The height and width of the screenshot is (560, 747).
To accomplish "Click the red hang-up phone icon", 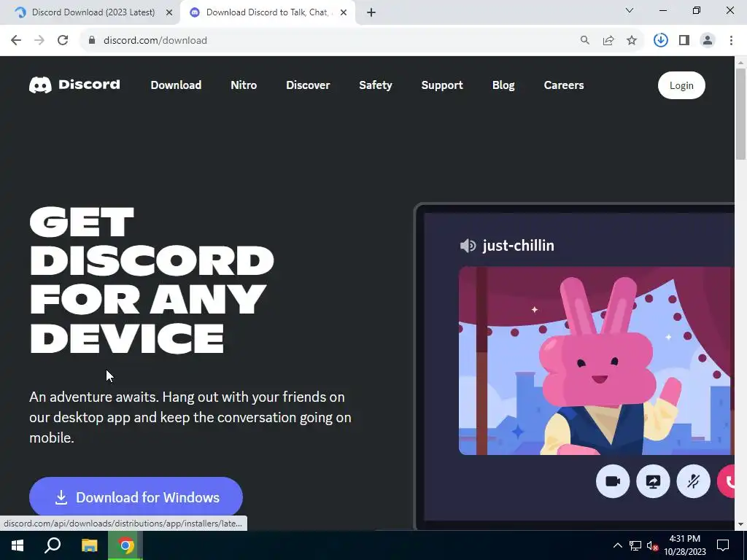I will 726,481.
